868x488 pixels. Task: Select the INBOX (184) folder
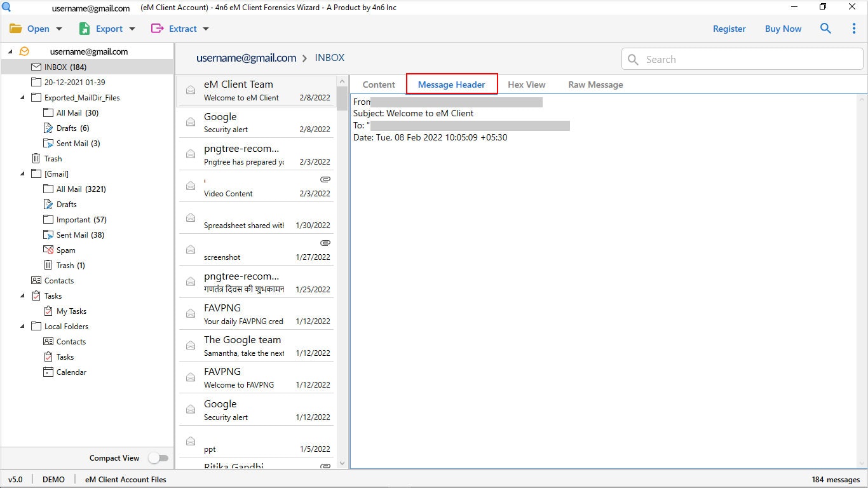87,67
